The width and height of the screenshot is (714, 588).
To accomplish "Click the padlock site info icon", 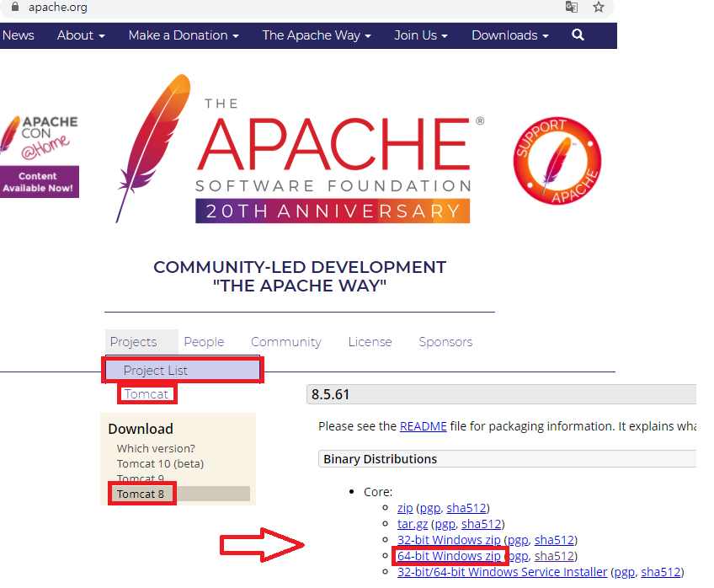I will [15, 7].
